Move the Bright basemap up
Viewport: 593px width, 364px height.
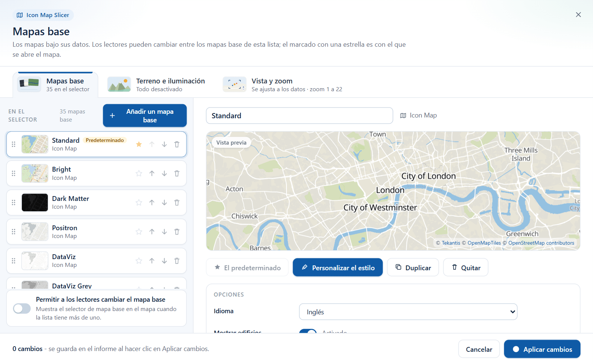[152, 173]
